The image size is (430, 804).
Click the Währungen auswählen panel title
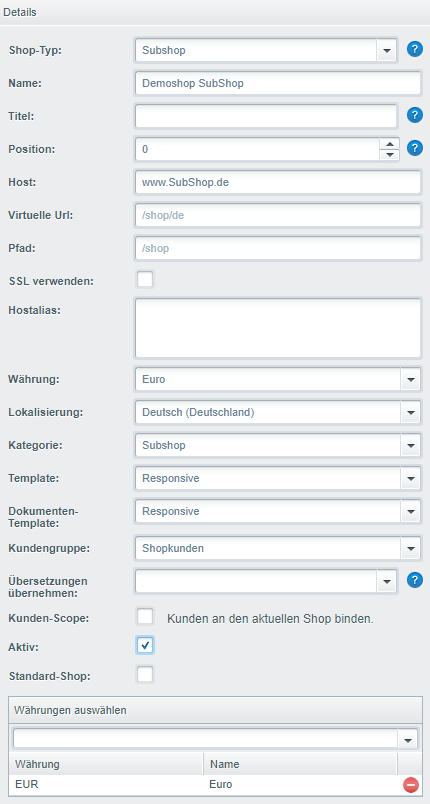click(71, 710)
